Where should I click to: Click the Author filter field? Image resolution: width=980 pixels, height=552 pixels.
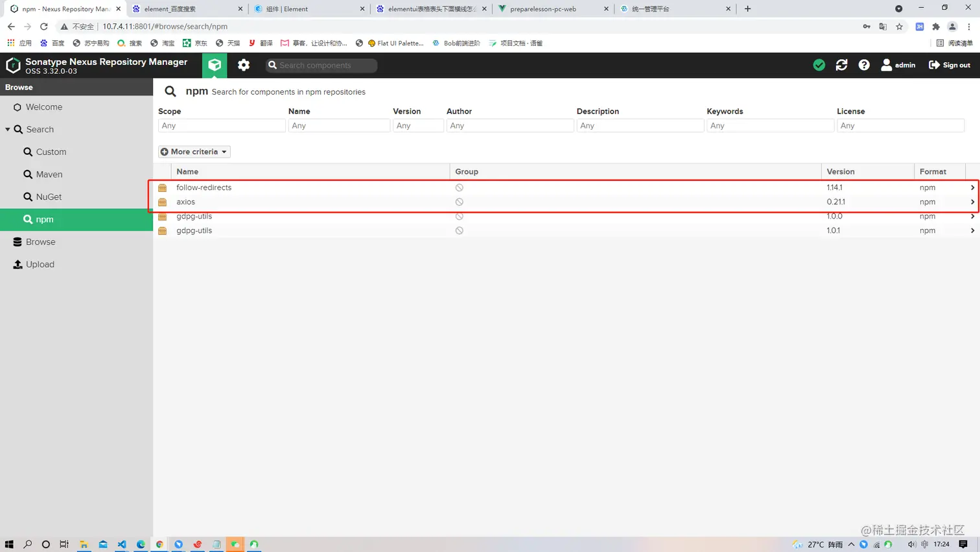pos(510,125)
